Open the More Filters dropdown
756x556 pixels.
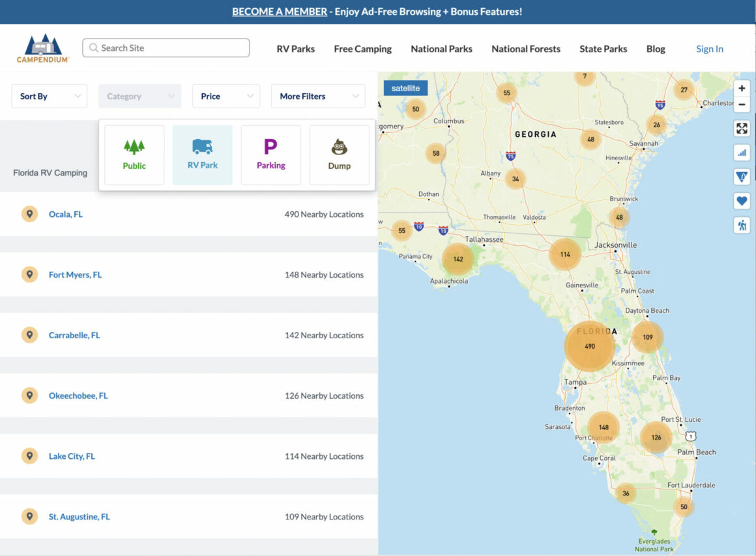318,96
